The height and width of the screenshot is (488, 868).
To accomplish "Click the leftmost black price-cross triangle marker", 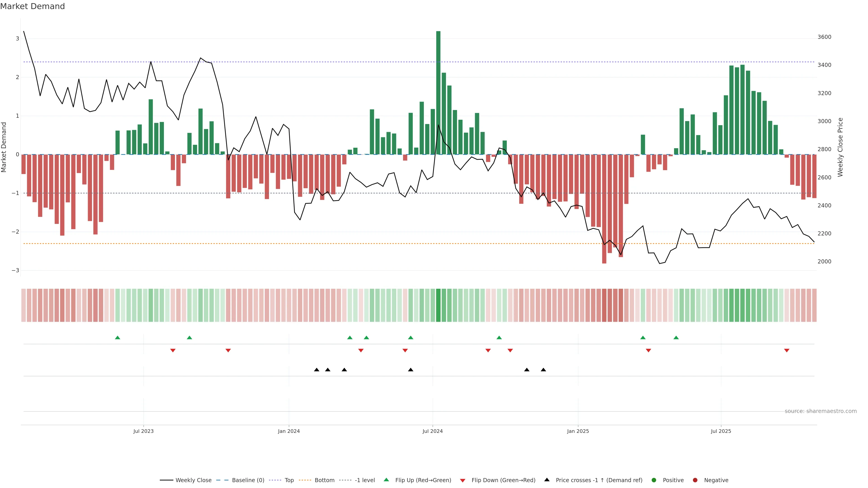I will (316, 370).
